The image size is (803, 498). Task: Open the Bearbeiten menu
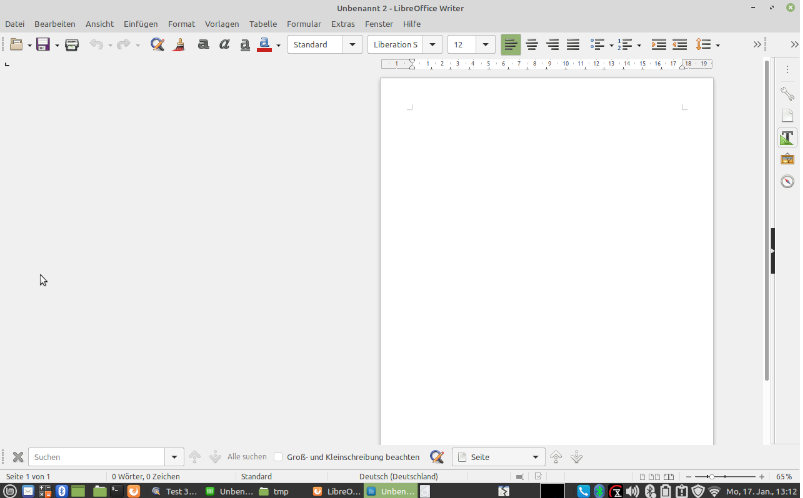tap(55, 24)
